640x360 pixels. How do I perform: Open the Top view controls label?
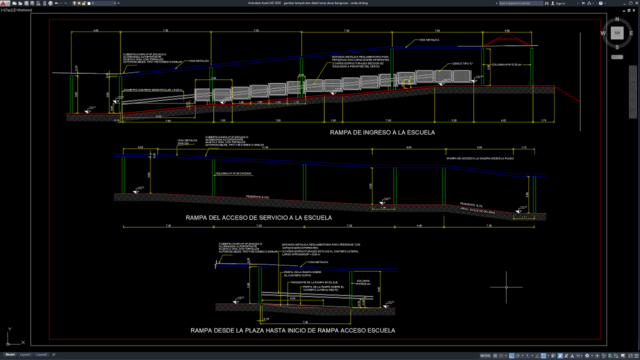[7, 10]
